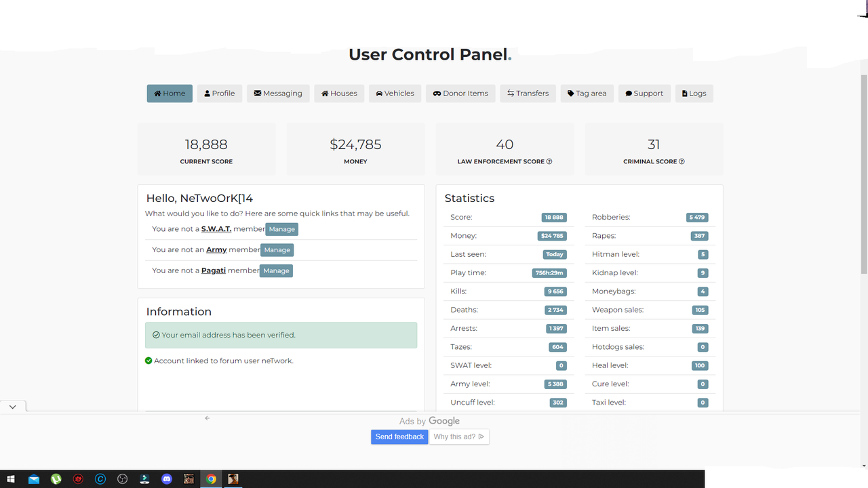Click the User Control Panel title
The width and height of the screenshot is (868, 488).
[x=430, y=55]
